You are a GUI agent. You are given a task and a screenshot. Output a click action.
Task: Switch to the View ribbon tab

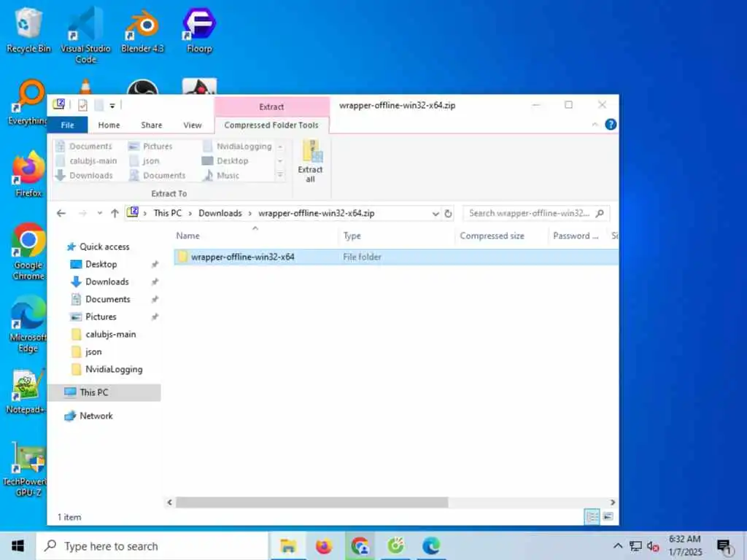pyautogui.click(x=193, y=125)
